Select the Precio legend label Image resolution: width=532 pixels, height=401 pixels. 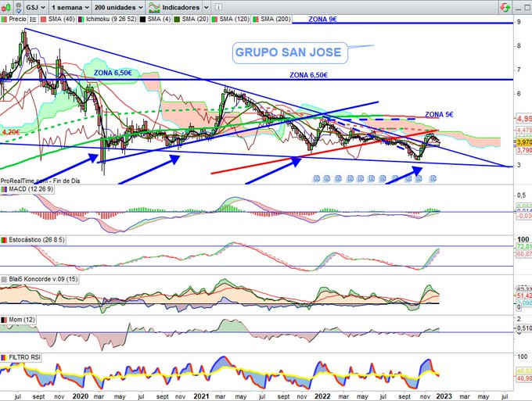(17, 20)
